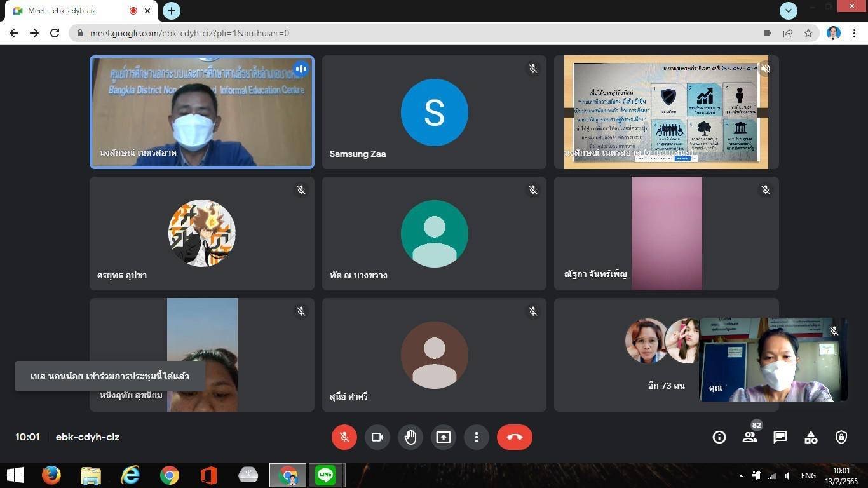Toggle the camera button
The height and width of the screenshot is (488, 868).
point(377,437)
